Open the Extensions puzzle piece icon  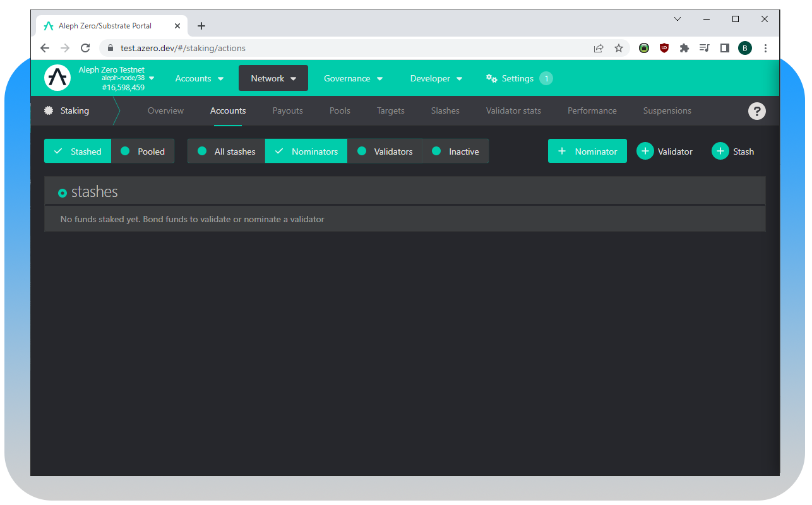coord(684,48)
